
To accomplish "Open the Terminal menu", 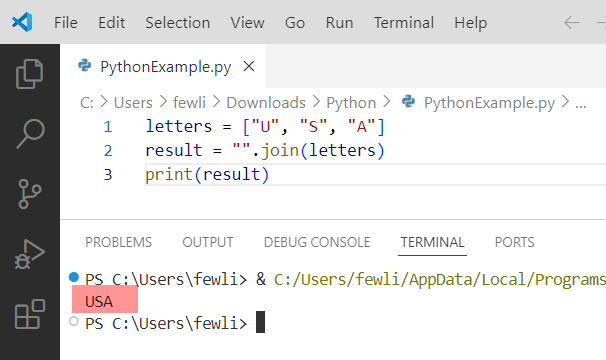I will [404, 22].
